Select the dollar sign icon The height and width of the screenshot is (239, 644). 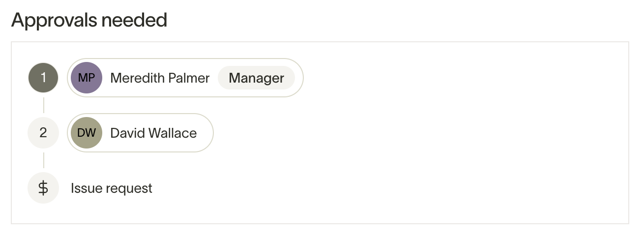[43, 188]
